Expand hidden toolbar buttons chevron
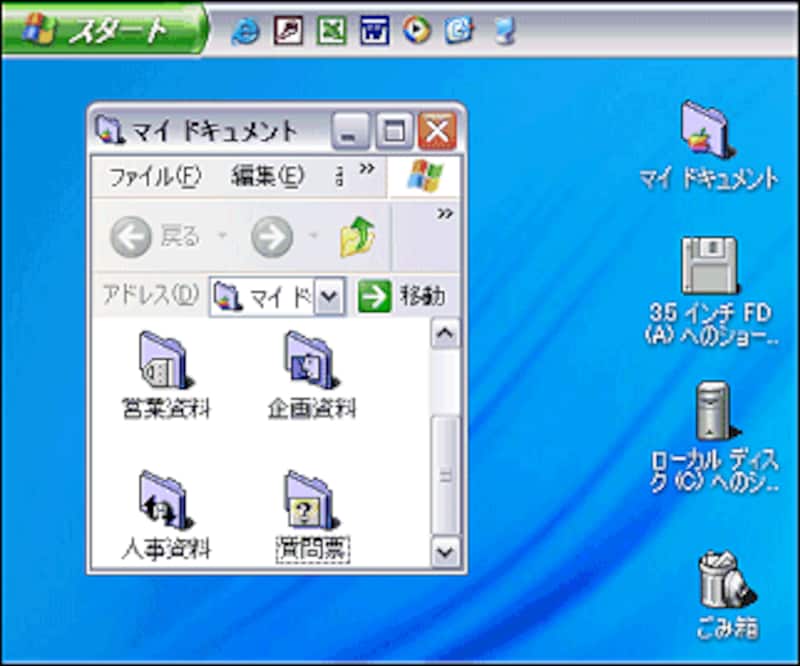This screenshot has width=800, height=666. pos(445,213)
